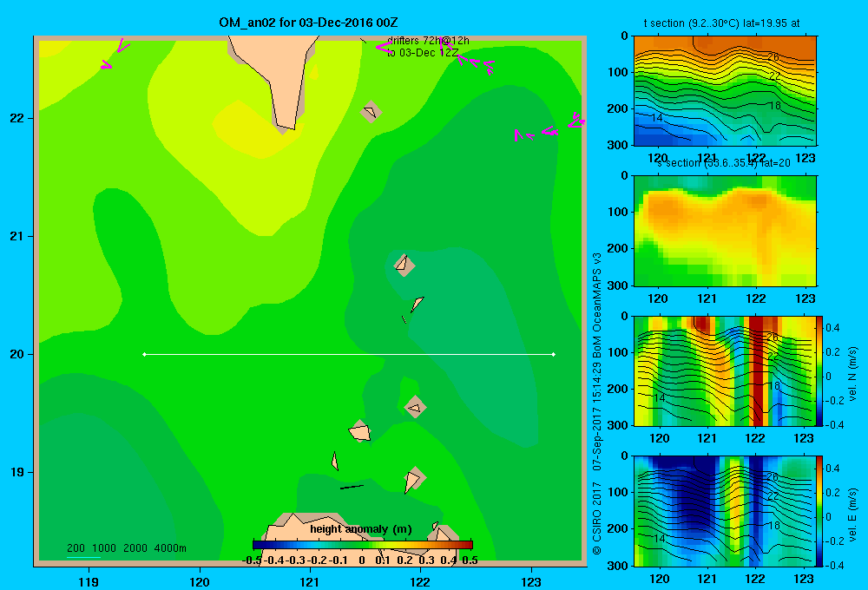This screenshot has width=868, height=590.
Task: Click the 0.4 tick on vel. E color bar
Action: coord(832,469)
